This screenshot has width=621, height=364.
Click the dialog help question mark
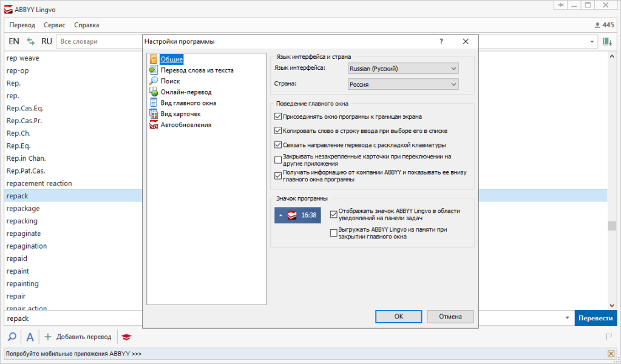click(441, 41)
